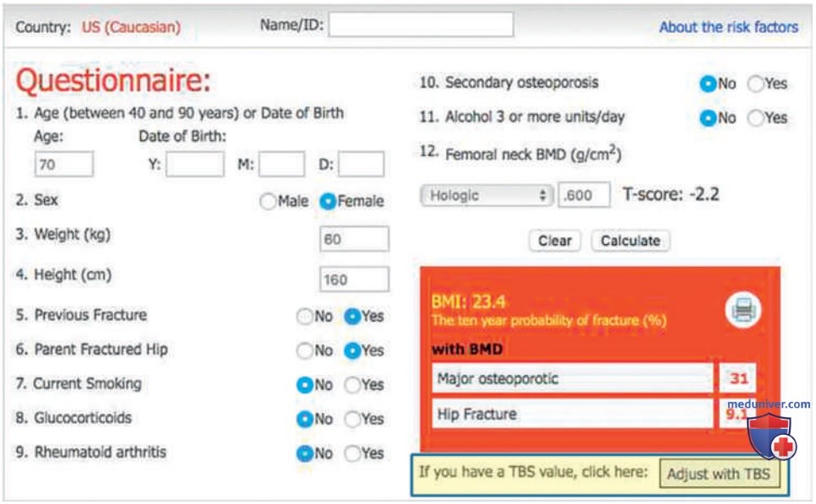This screenshot has width=816, height=504.
Task: Set Alcohol 3 or more units/day to No
Action: pyautogui.click(x=708, y=118)
